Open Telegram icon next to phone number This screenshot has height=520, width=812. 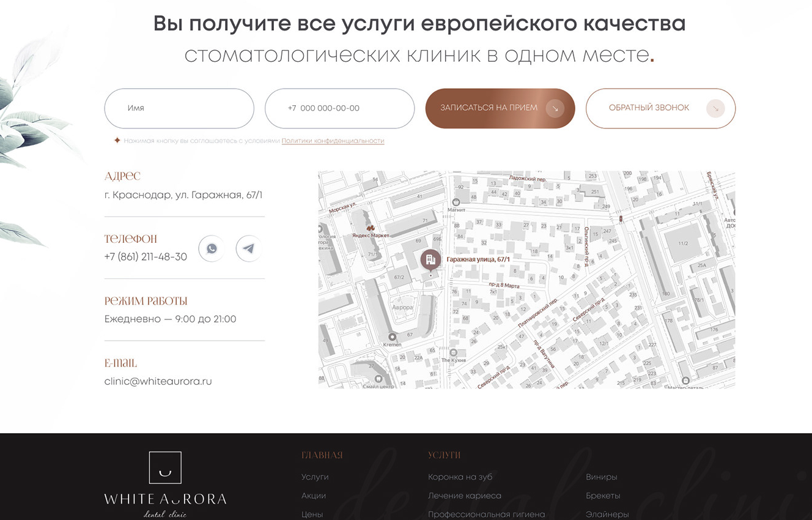click(x=248, y=249)
